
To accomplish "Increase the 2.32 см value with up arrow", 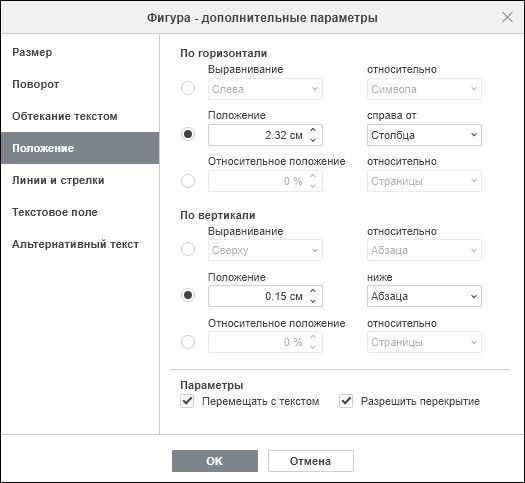I will [313, 130].
